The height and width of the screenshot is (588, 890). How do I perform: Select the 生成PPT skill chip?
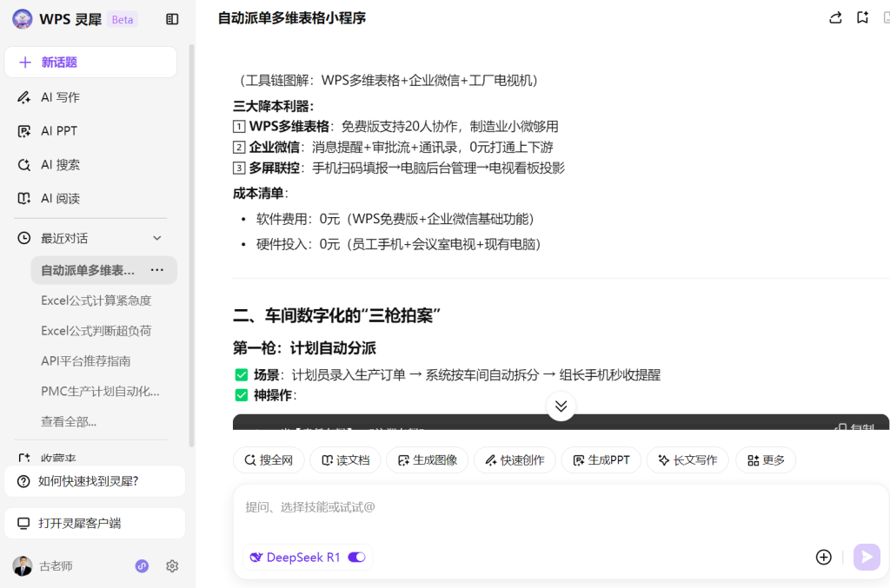[x=601, y=460]
